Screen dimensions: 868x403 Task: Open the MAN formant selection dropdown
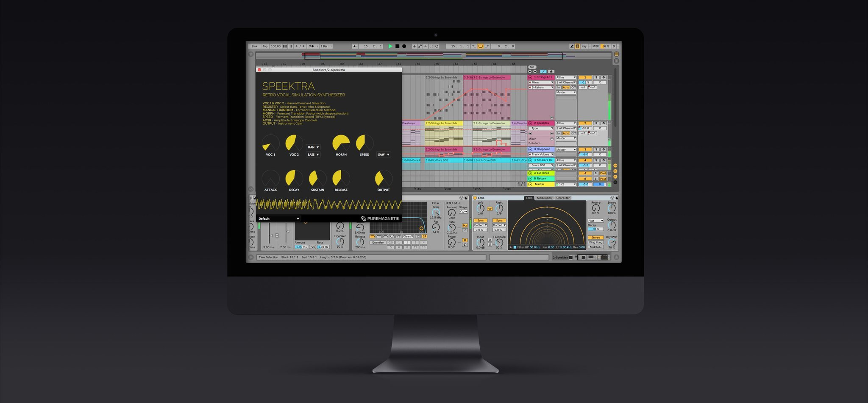click(313, 147)
